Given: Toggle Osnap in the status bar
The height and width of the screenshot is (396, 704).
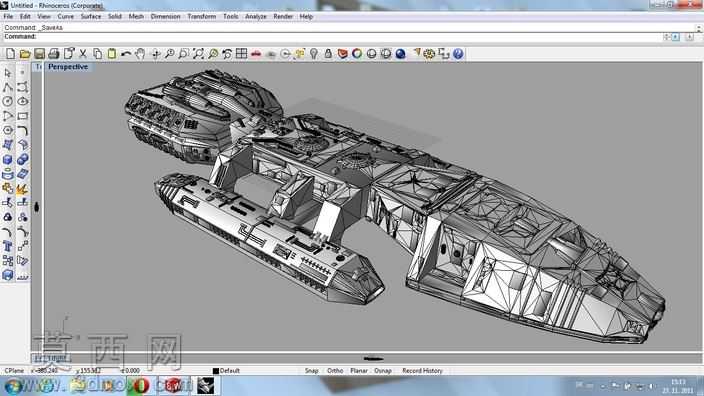Looking at the screenshot, I should pos(383,371).
